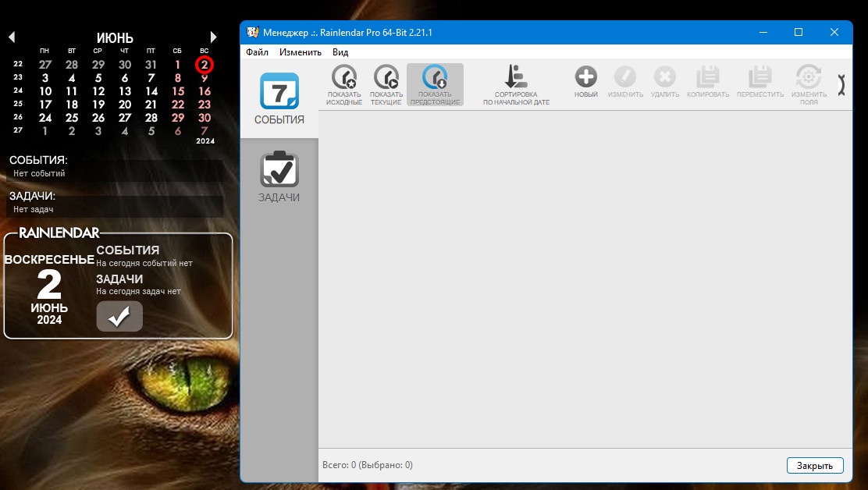Click 'Нет задач' text in widget
This screenshot has height=490, width=868.
tap(34, 210)
